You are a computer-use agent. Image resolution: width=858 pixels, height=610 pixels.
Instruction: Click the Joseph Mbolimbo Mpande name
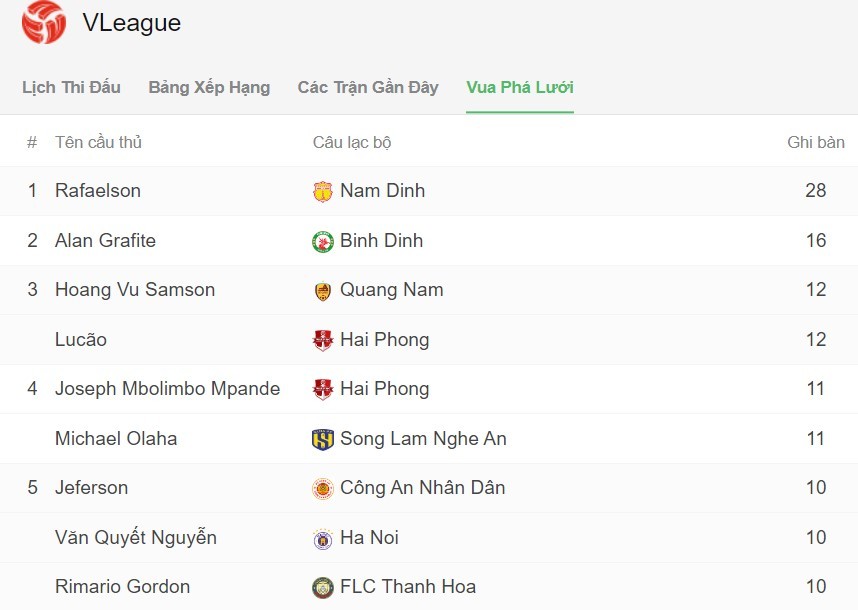click(x=167, y=389)
